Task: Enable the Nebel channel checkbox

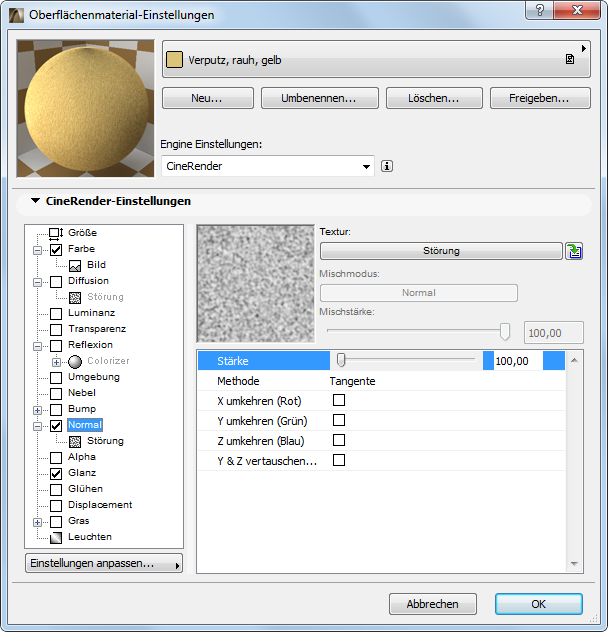Action: point(56,394)
